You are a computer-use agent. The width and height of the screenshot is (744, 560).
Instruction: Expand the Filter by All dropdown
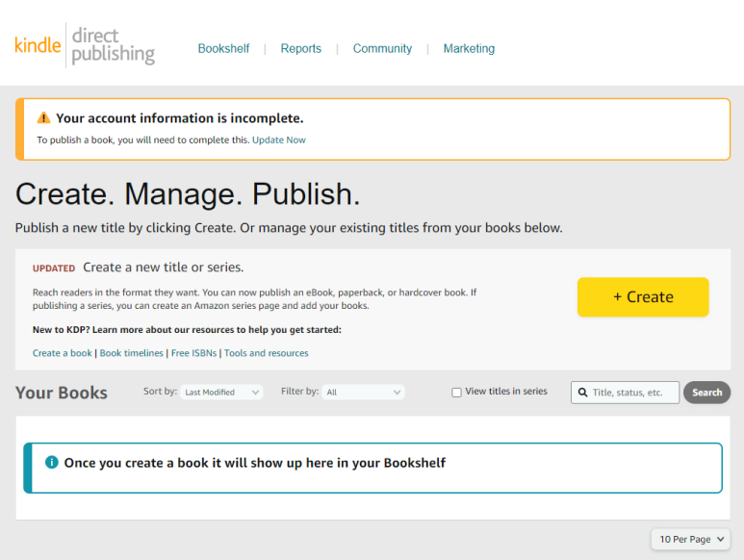pos(363,393)
